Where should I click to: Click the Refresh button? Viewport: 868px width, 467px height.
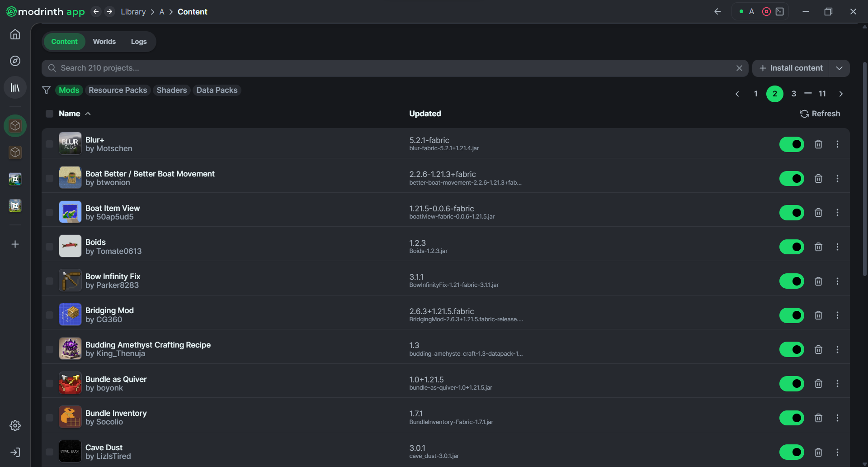click(820, 114)
